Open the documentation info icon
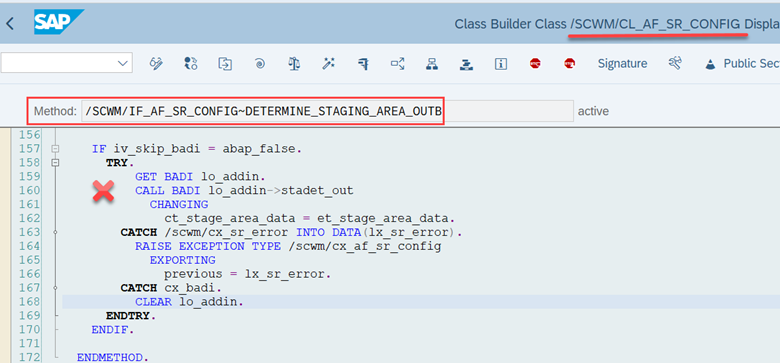This screenshot has width=780, height=363. 500,63
